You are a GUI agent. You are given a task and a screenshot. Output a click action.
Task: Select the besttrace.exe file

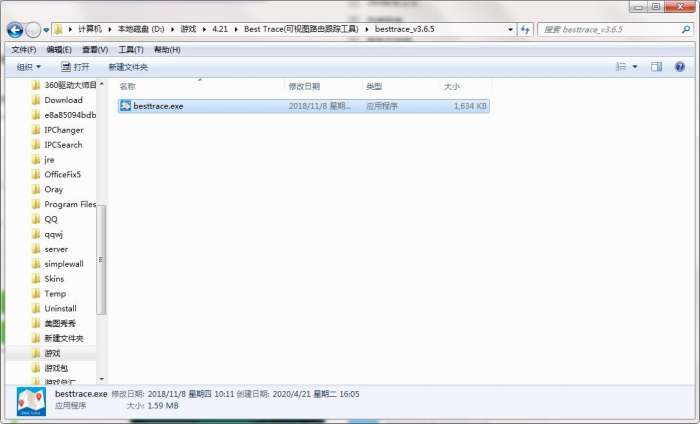tap(304, 106)
